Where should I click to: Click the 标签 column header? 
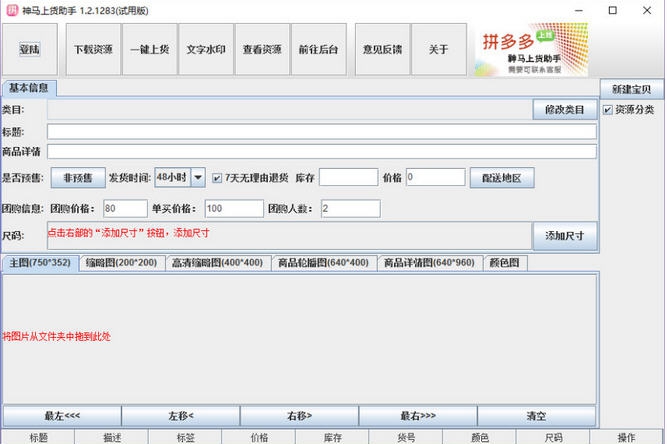point(185,437)
